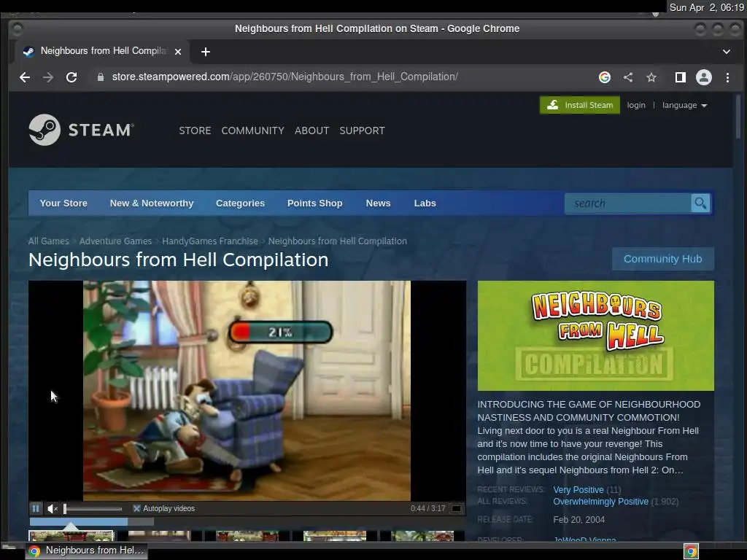Image resolution: width=747 pixels, height=560 pixels.
Task: Open the SUPPORT menu
Action: pyautogui.click(x=362, y=131)
